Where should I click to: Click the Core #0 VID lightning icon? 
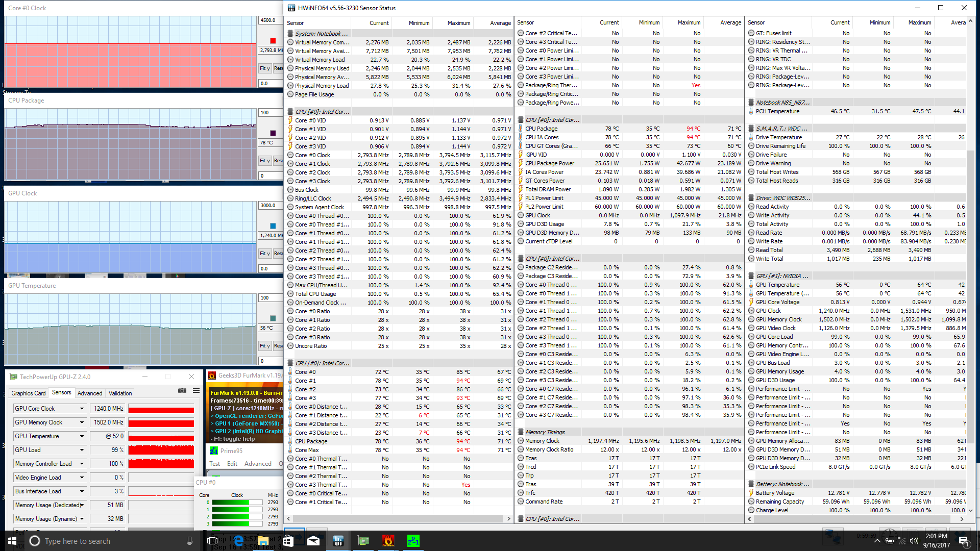290,120
